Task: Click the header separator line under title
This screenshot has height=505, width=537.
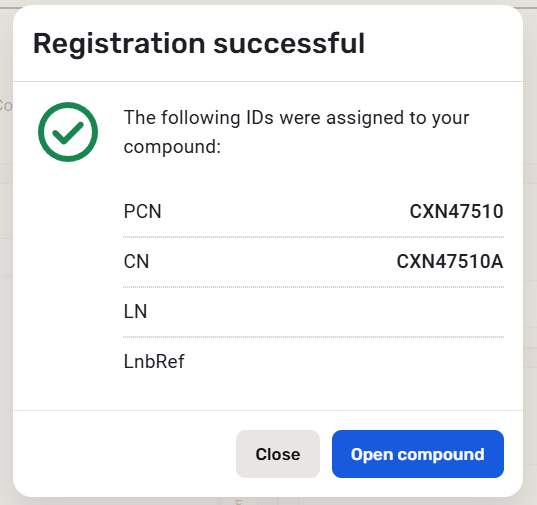Action: coord(268,81)
